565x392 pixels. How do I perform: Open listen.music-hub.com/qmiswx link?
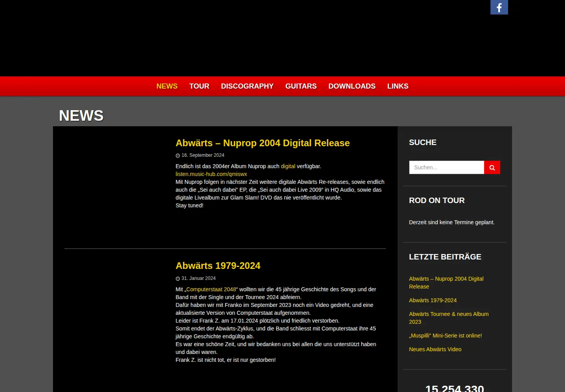(211, 174)
